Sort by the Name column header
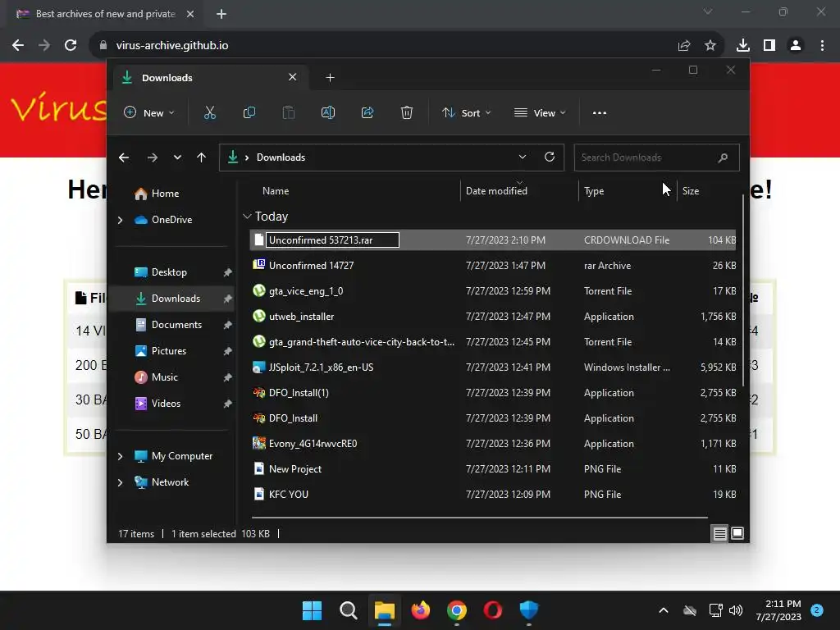The height and width of the screenshot is (630, 840). click(x=276, y=190)
